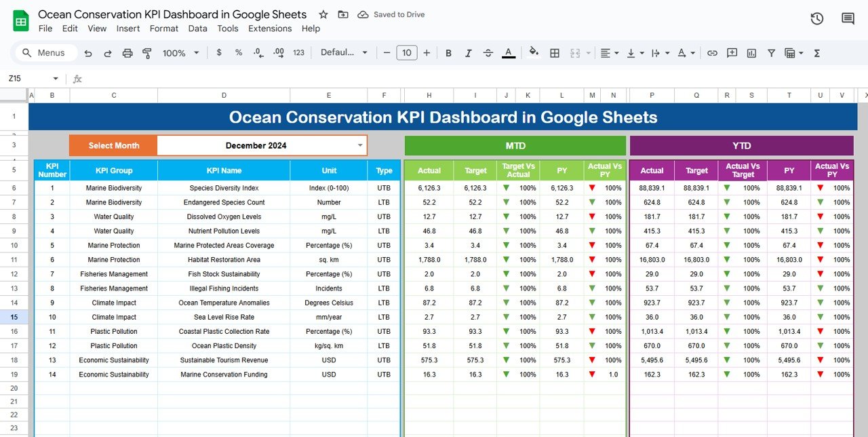Select the paint format roller icon
Image resolution: width=868 pixels, height=437 pixels.
pos(147,53)
